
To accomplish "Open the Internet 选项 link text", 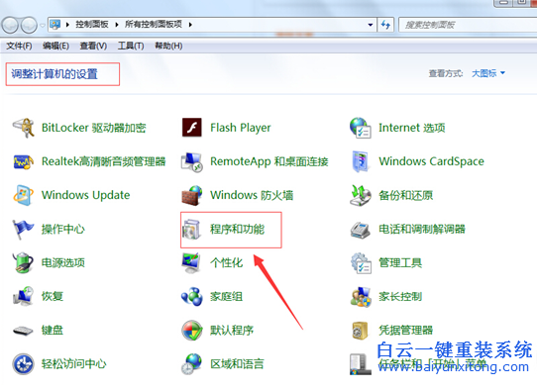I will click(411, 128).
